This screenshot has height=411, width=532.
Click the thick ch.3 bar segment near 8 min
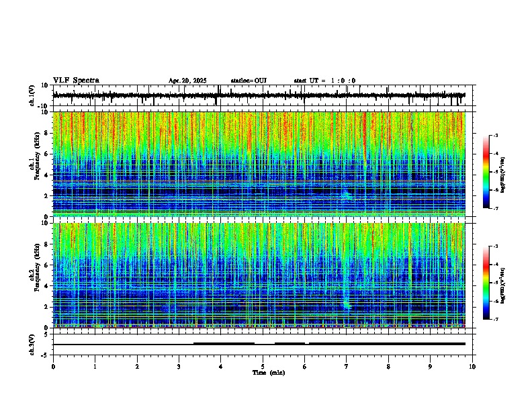pos(387,344)
